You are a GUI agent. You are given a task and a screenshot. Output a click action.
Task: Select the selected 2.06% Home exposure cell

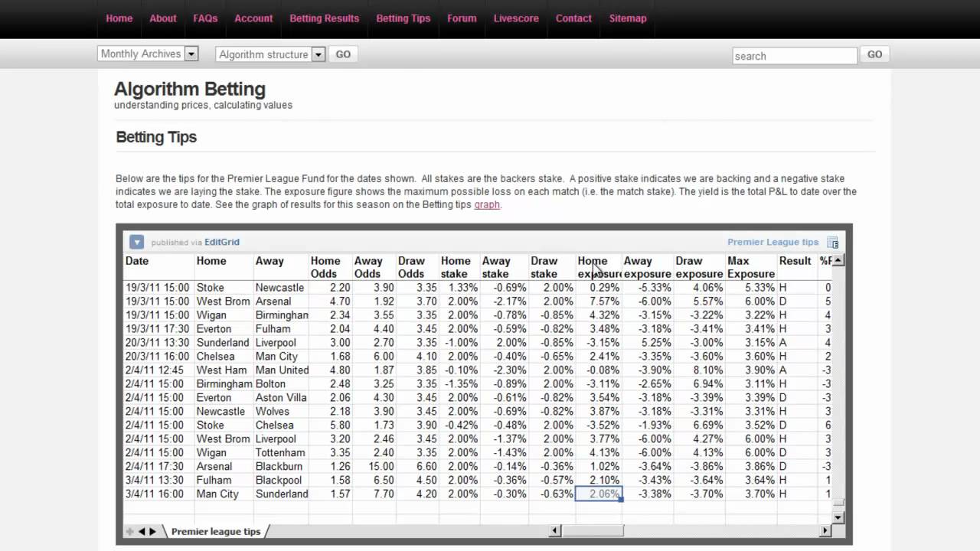pos(599,494)
